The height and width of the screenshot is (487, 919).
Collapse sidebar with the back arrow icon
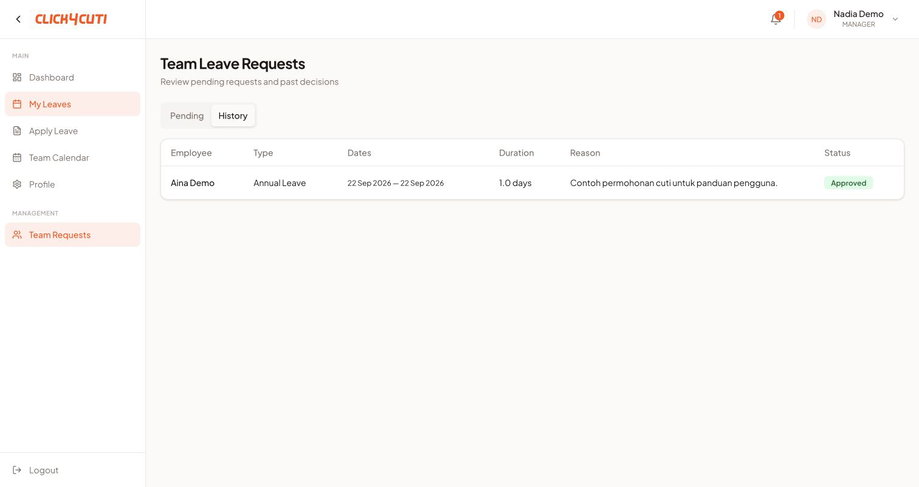pos(18,19)
